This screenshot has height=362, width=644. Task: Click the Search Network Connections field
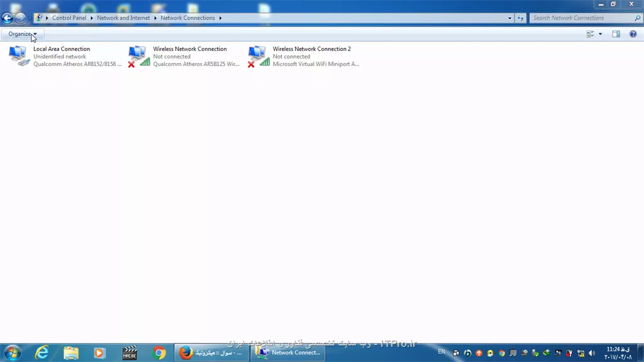coord(583,18)
